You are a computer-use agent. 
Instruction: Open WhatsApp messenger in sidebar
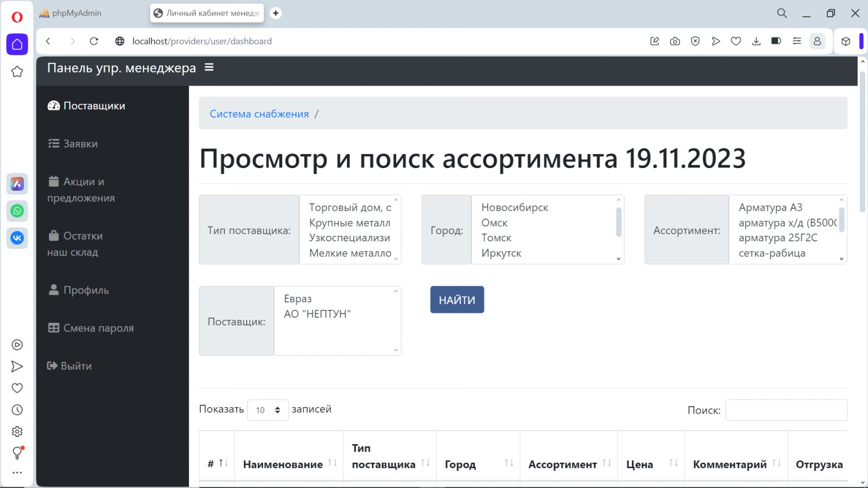(x=17, y=211)
